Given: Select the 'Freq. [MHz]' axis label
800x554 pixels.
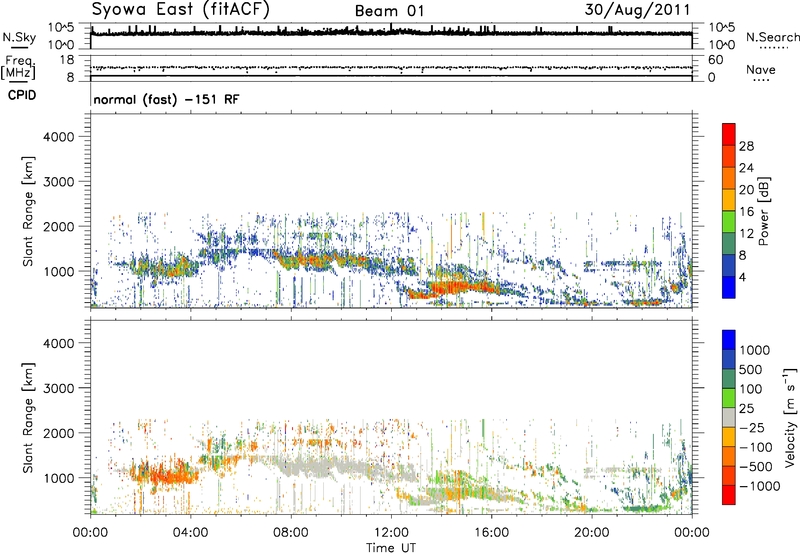Looking at the screenshot, I should (19, 68).
